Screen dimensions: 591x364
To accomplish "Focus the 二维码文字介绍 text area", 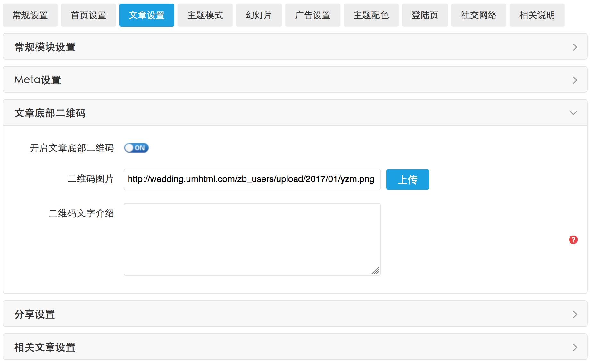I will [252, 239].
